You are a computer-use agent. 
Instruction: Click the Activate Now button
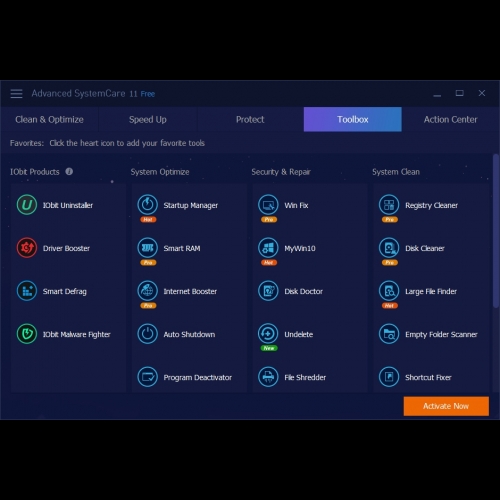pos(446,406)
